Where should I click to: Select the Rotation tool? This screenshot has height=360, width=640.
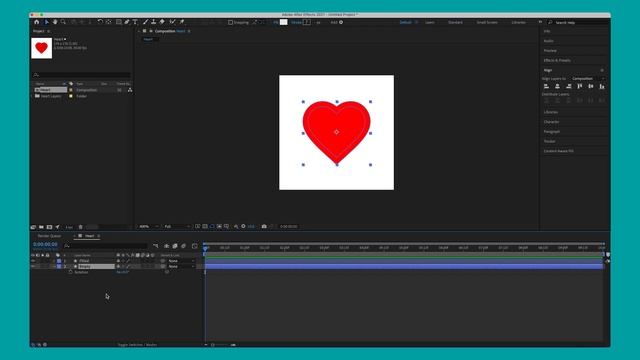coord(100,22)
